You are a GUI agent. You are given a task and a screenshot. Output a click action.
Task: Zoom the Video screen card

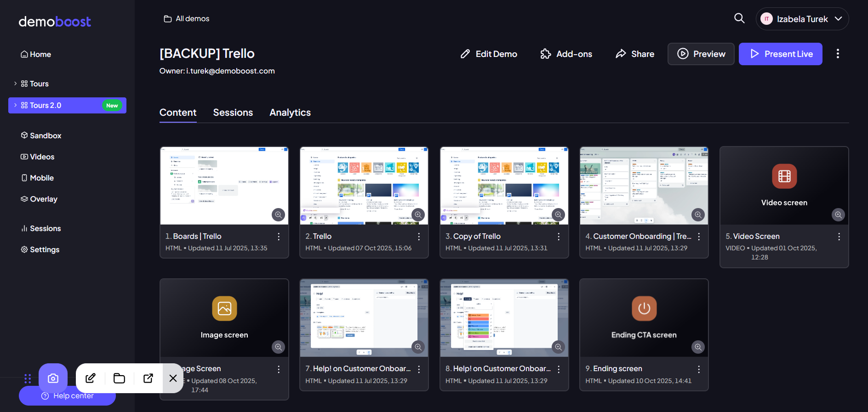(x=838, y=214)
